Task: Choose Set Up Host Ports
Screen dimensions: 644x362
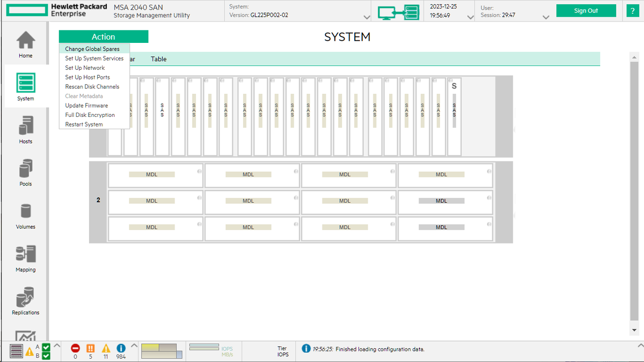Action: coord(94,77)
